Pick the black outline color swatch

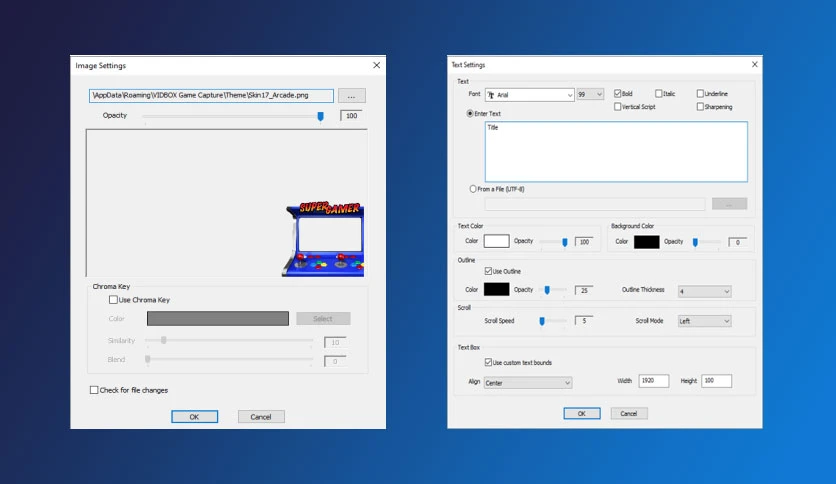point(496,289)
